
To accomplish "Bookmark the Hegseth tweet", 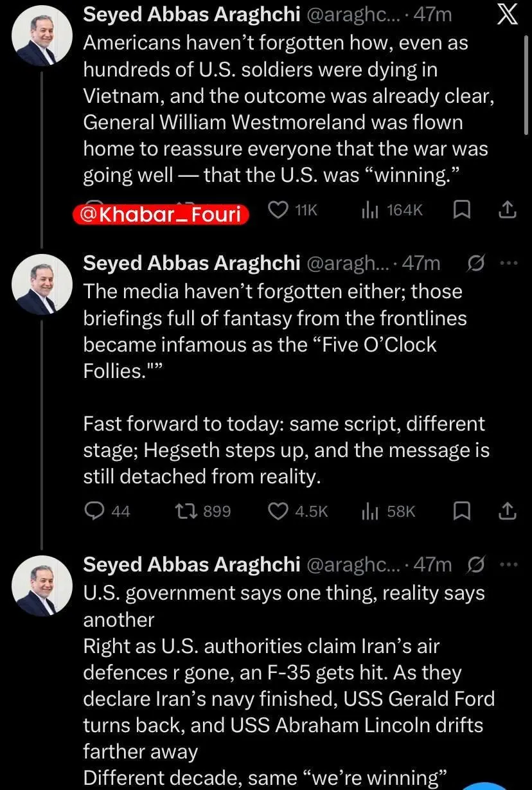I will [x=461, y=511].
